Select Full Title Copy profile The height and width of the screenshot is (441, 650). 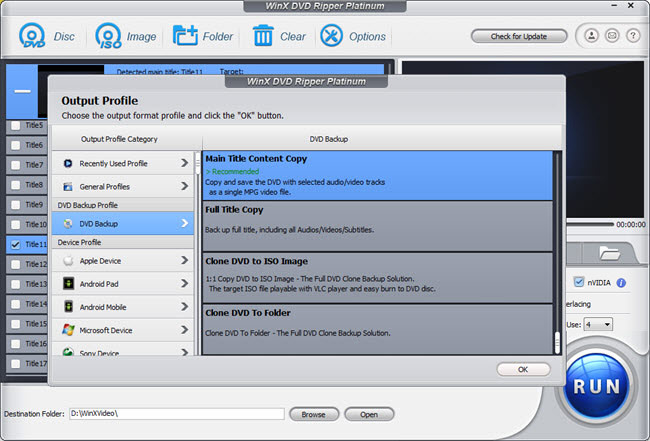377,227
